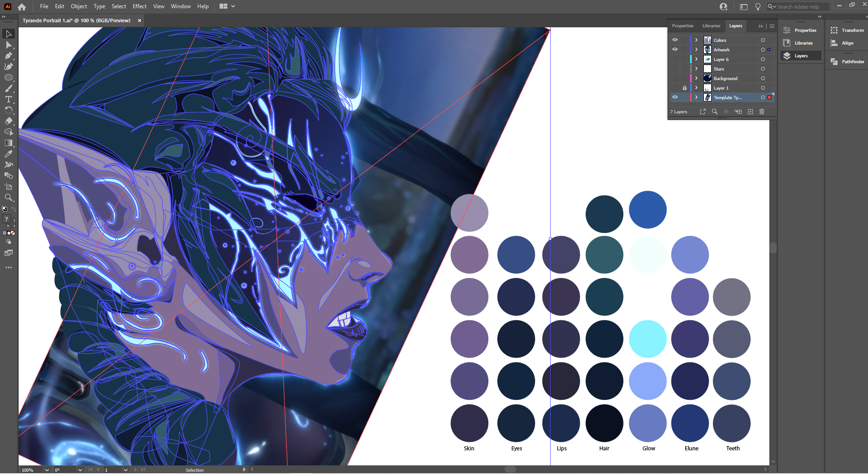Image resolution: width=868 pixels, height=474 pixels.
Task: Select the Paintbrush tool
Action: pos(9,88)
